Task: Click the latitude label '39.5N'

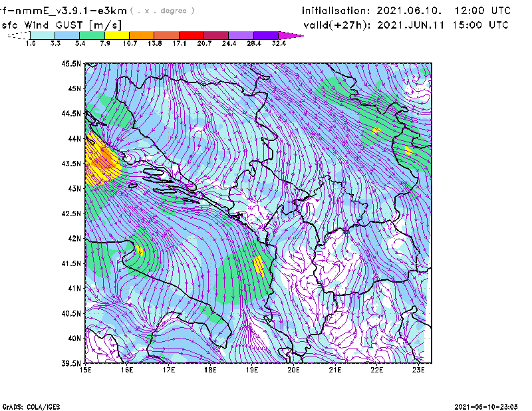Action: point(71,363)
